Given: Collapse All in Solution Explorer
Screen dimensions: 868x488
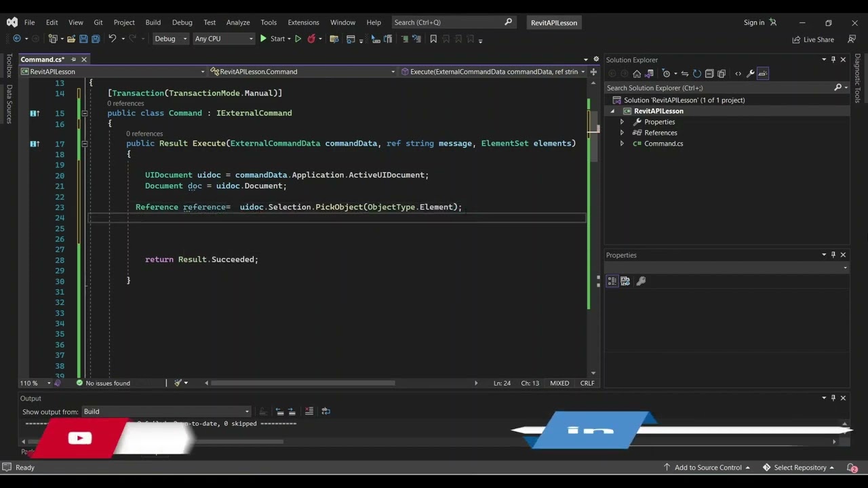Looking at the screenshot, I should pyautogui.click(x=709, y=73).
